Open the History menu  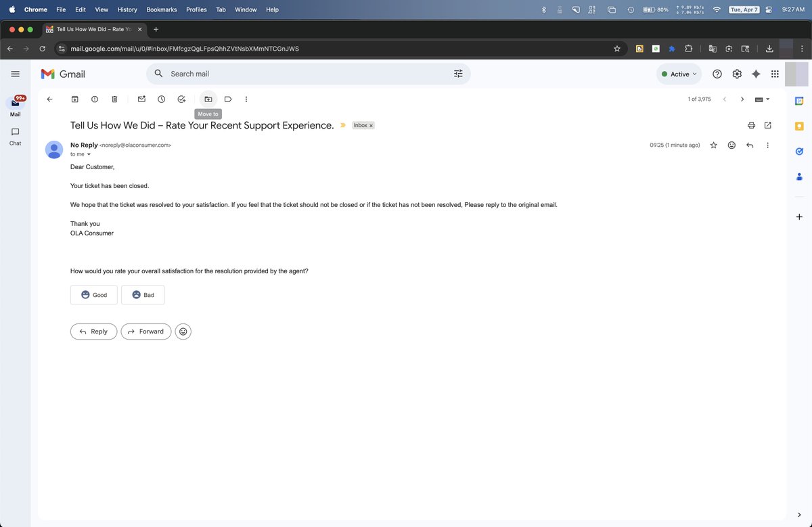(x=127, y=9)
